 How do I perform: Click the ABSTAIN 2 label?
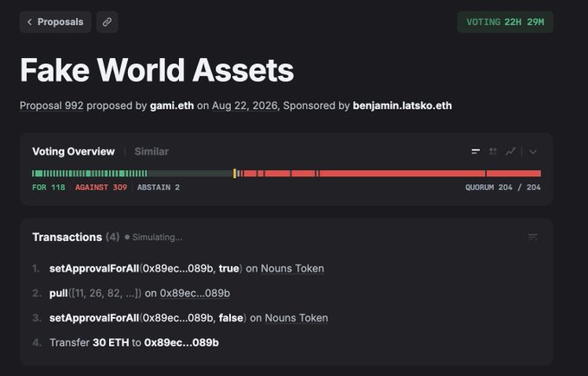click(x=158, y=188)
